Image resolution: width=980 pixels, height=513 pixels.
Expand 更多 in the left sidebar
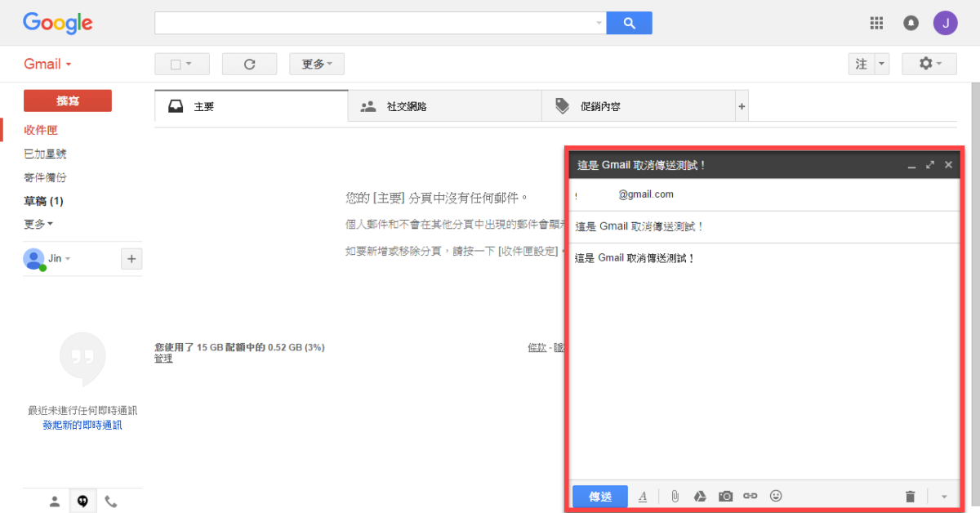click(x=38, y=224)
